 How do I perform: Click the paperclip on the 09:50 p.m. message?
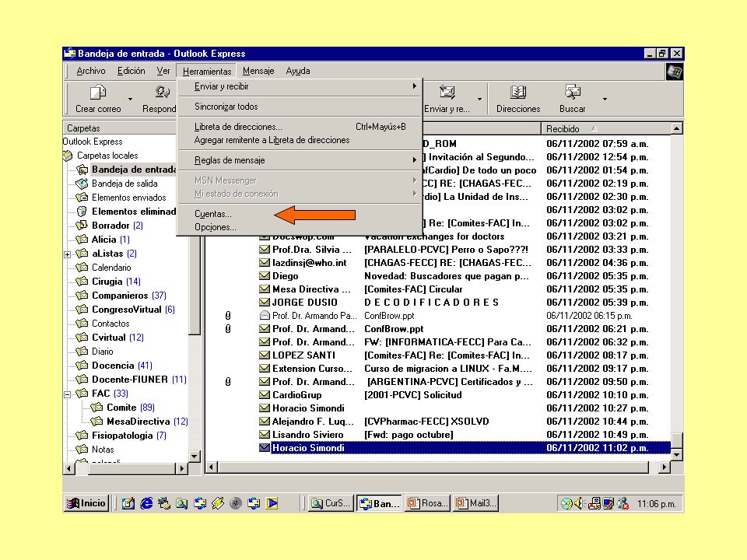[x=228, y=381]
